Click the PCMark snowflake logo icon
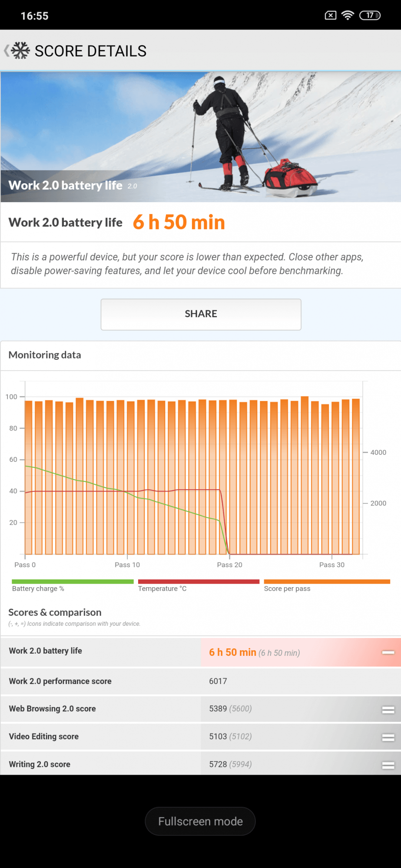 click(20, 51)
